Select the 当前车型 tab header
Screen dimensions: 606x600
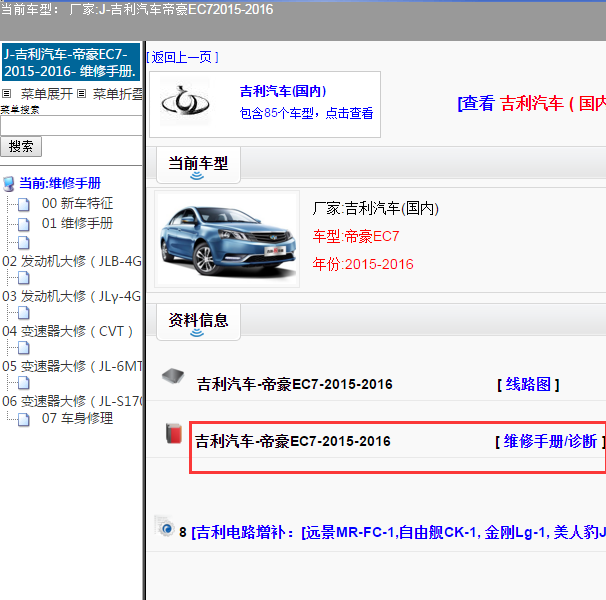[x=198, y=165]
